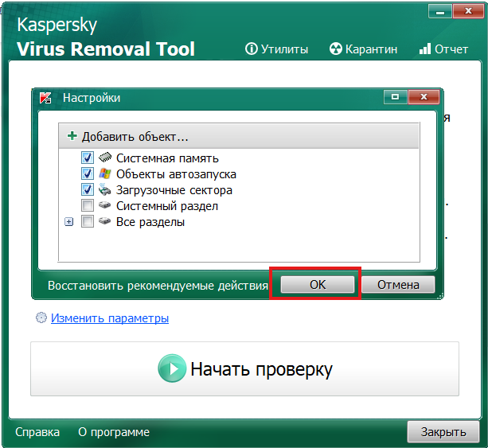Confirm settings with OK button
This screenshot has height=448, width=488.
(318, 284)
